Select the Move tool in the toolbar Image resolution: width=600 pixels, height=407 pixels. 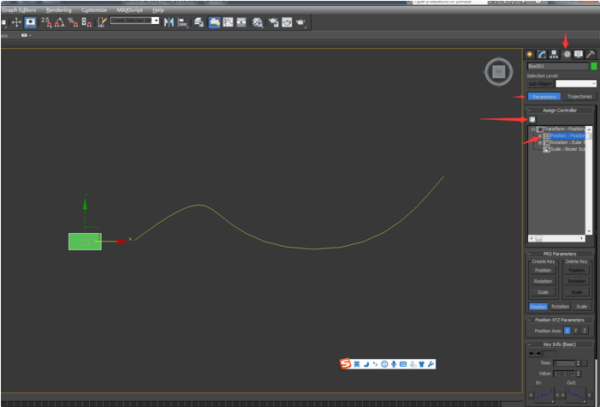pyautogui.click(x=16, y=23)
